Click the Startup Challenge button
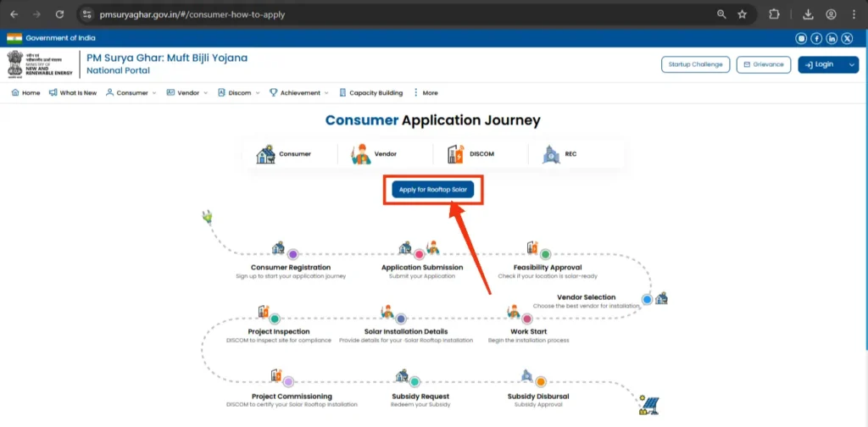 695,64
